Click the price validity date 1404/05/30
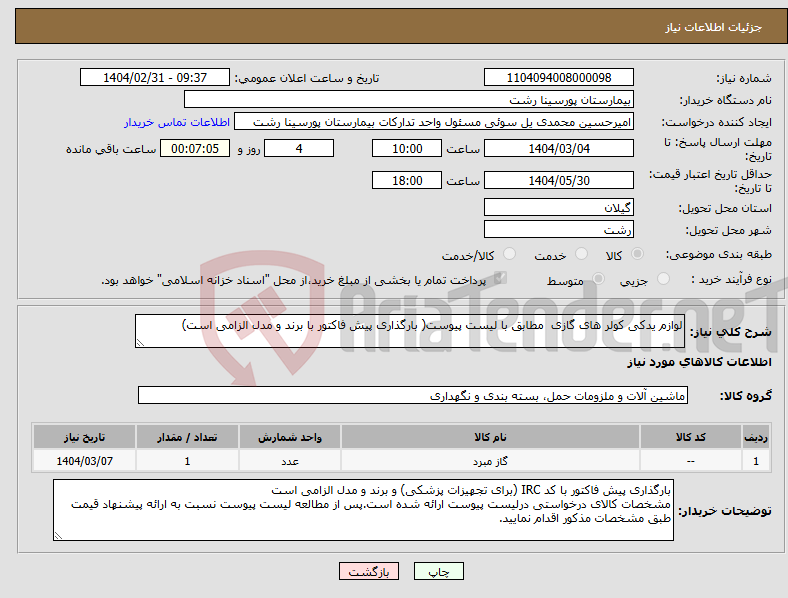 coord(559,180)
